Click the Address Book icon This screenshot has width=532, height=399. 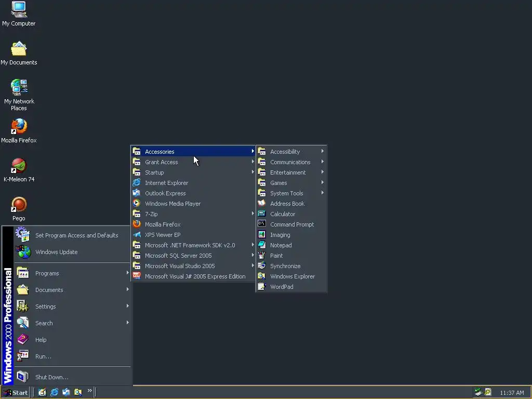(x=262, y=203)
